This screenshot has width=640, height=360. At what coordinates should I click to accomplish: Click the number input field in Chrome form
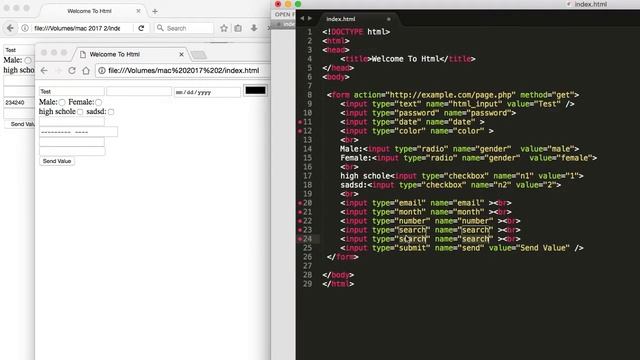click(x=71, y=142)
